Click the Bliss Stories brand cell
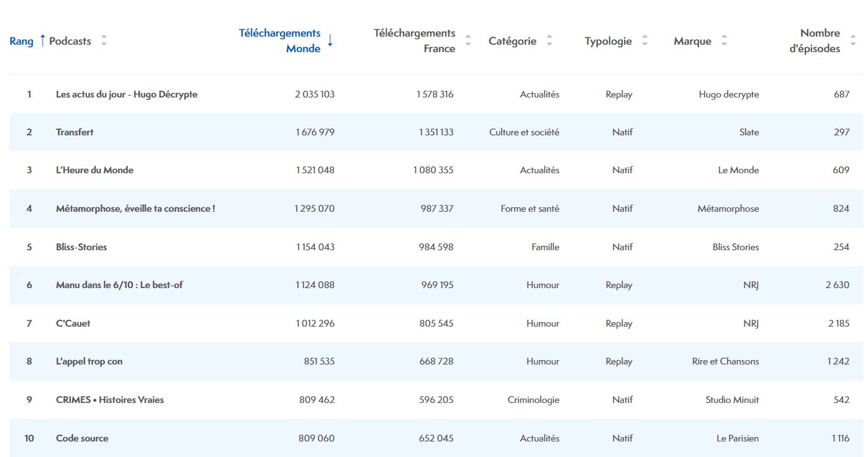This screenshot has width=868, height=457. [x=736, y=247]
